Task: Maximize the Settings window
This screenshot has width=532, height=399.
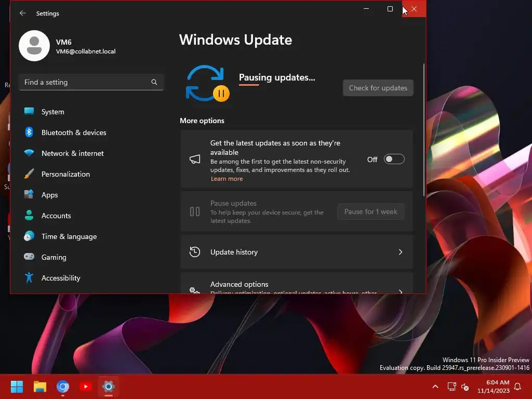Action: point(390,9)
